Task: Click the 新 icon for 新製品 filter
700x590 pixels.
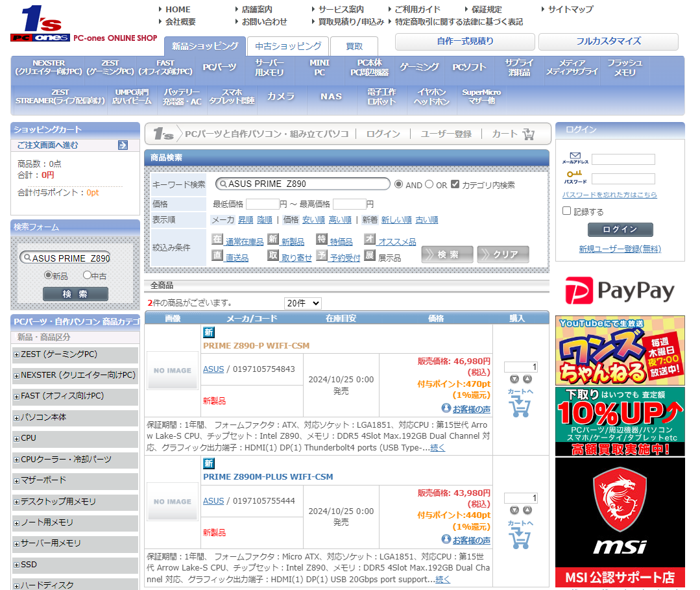Action: point(272,240)
